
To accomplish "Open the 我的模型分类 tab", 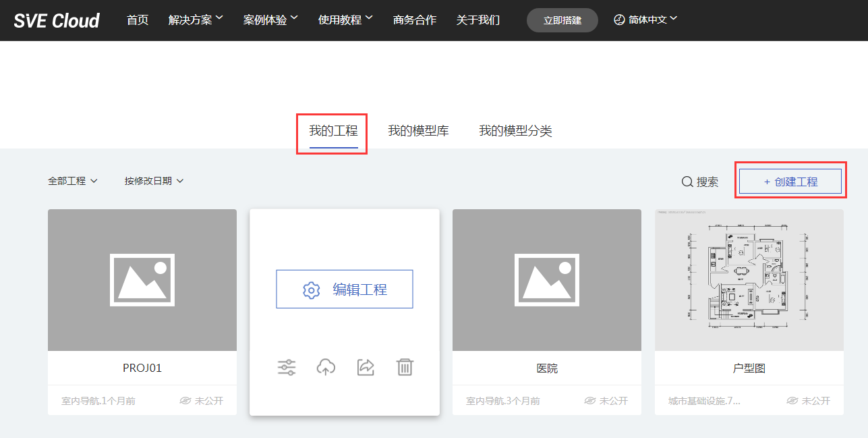I will tap(517, 130).
